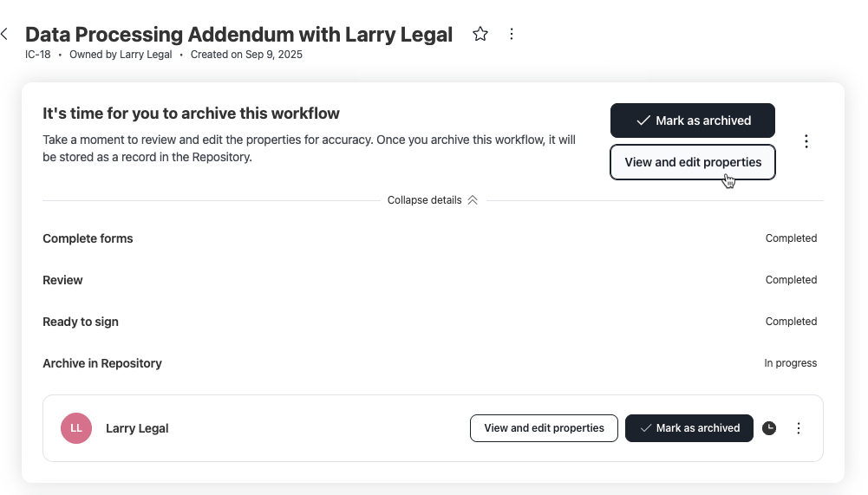Image resolution: width=868 pixels, height=495 pixels.
Task: Expand the Complete forms step
Action: coord(88,238)
